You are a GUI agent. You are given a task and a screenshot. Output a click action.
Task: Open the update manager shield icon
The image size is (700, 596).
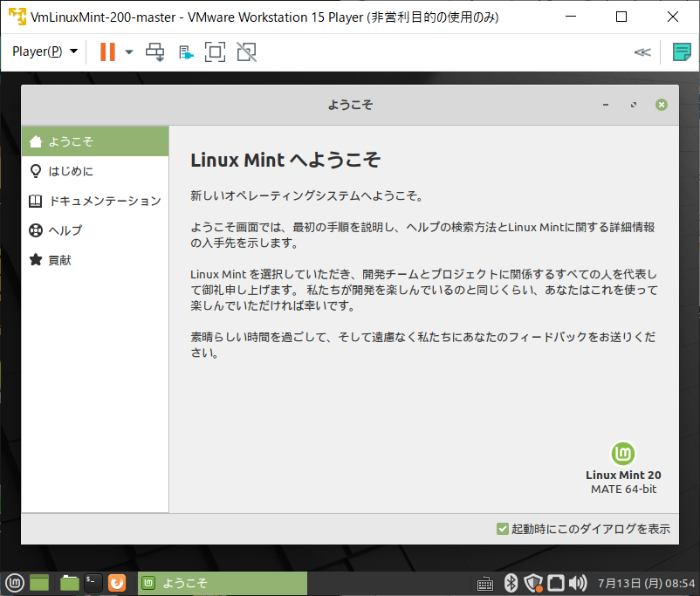(x=533, y=583)
